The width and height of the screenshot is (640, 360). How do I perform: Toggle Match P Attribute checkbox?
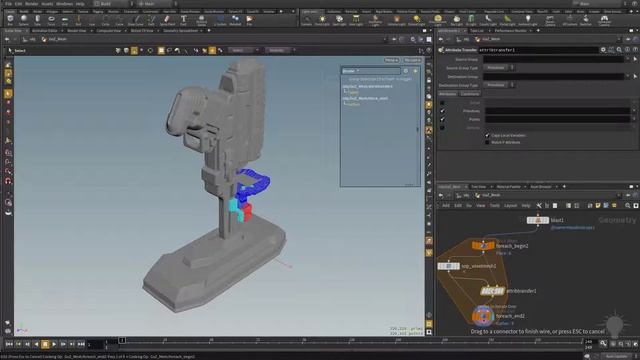tap(487, 142)
